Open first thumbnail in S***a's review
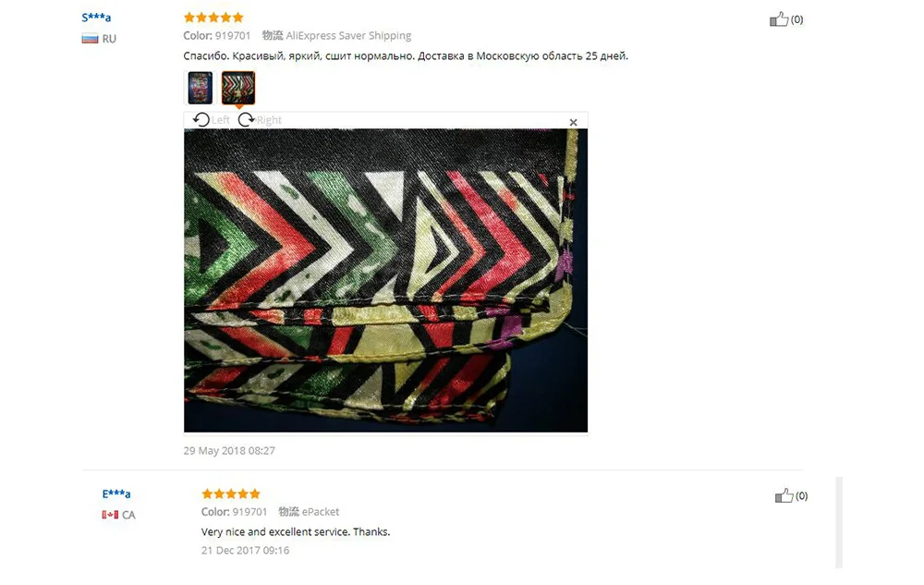 [x=201, y=88]
